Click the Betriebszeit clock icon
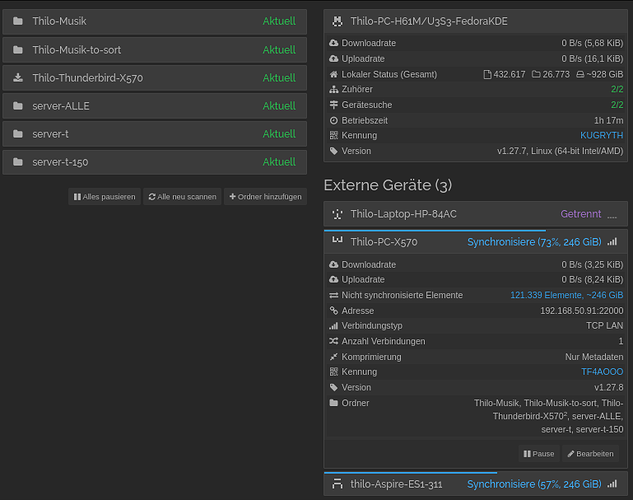Screen dimensions: 633x500 point(333,120)
